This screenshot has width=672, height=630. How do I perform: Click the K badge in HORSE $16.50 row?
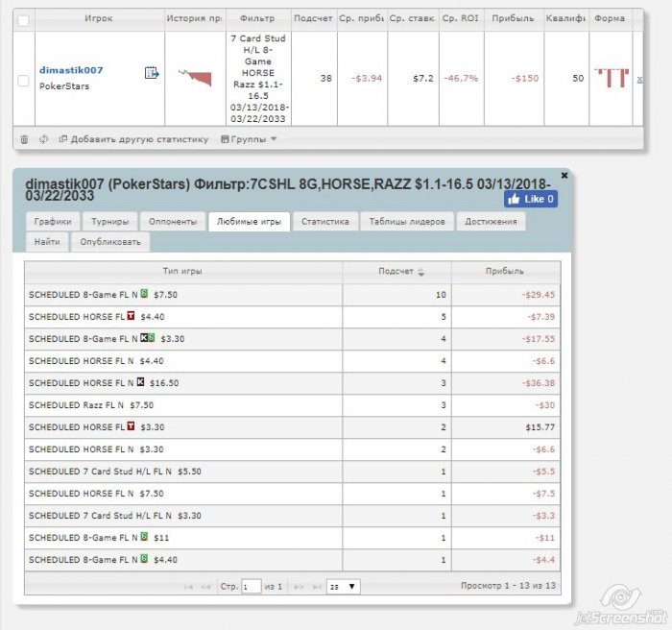(140, 381)
